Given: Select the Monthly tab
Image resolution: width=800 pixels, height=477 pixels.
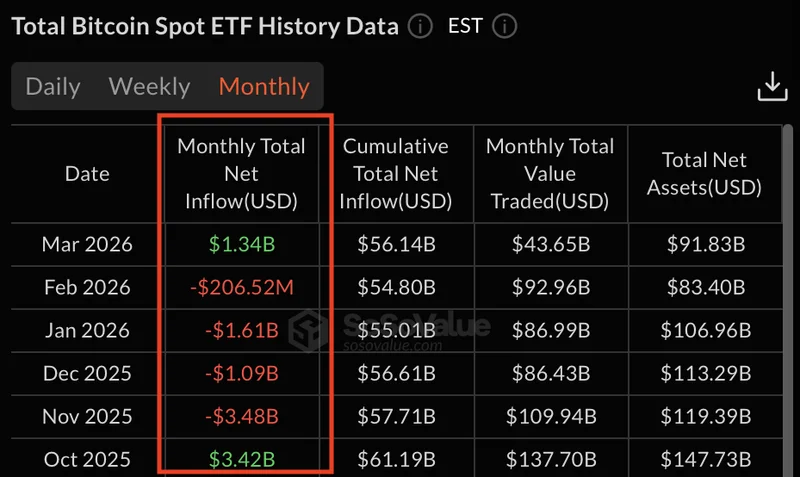Looking at the screenshot, I should click(264, 86).
